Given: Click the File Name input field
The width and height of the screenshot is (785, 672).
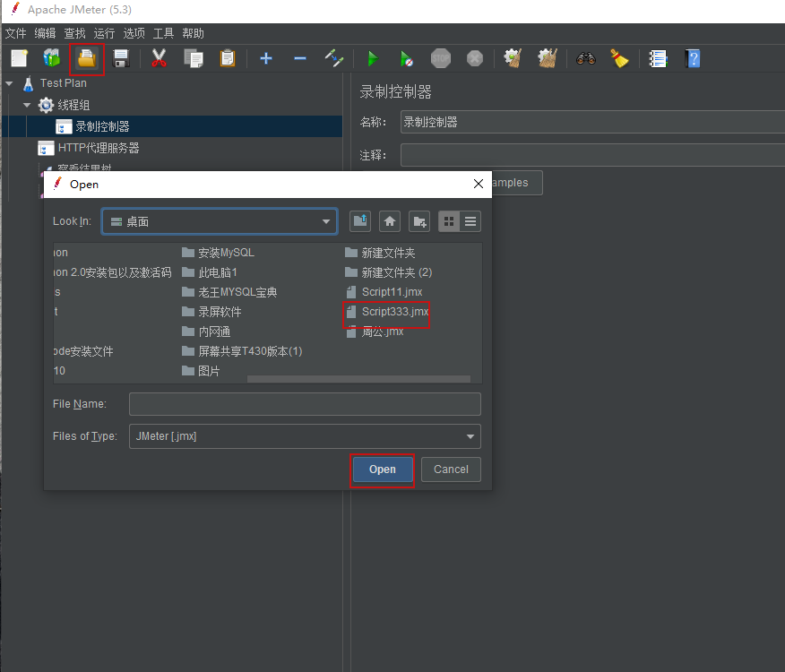Looking at the screenshot, I should (x=305, y=404).
